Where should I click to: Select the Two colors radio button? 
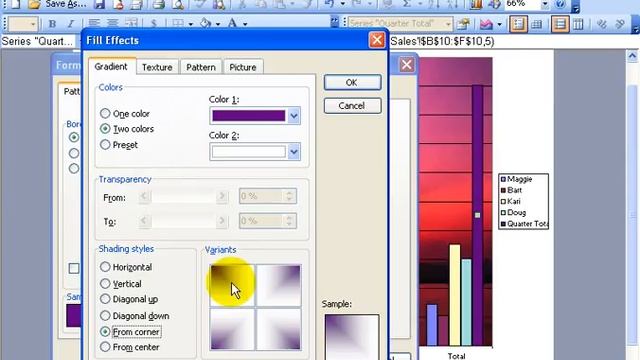tap(105, 129)
